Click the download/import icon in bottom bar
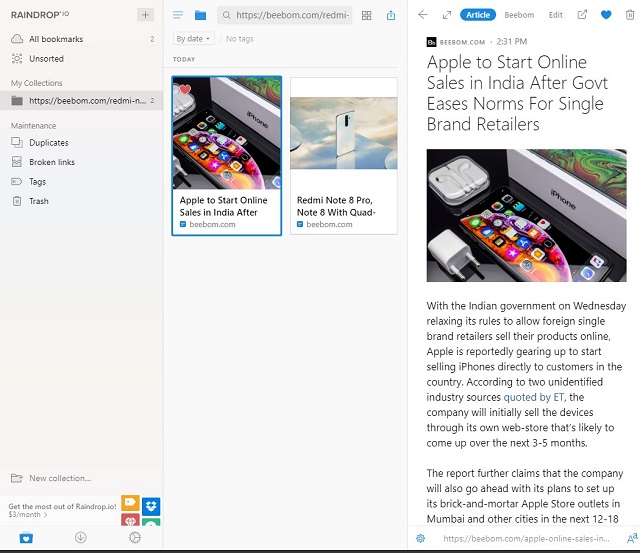Screen dimensions: 640x553 click(81, 538)
